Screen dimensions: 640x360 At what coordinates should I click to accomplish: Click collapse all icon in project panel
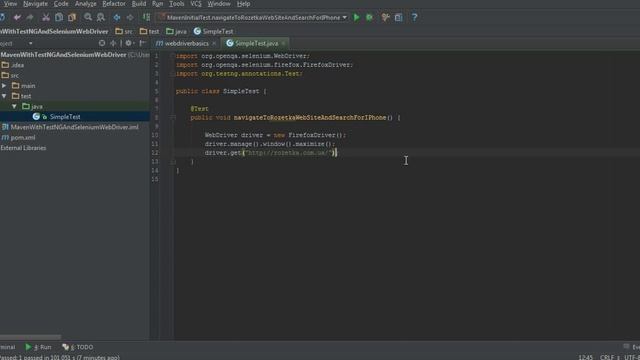pyautogui.click(x=113, y=43)
